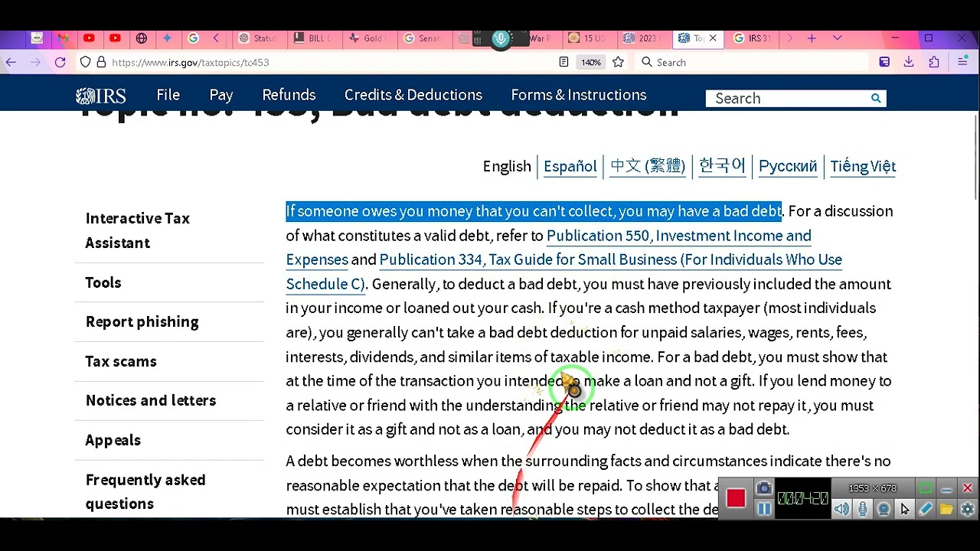Image resolution: width=980 pixels, height=551 pixels.
Task: Open recordings folder from recorder toolbar
Action: pyautogui.click(x=946, y=509)
